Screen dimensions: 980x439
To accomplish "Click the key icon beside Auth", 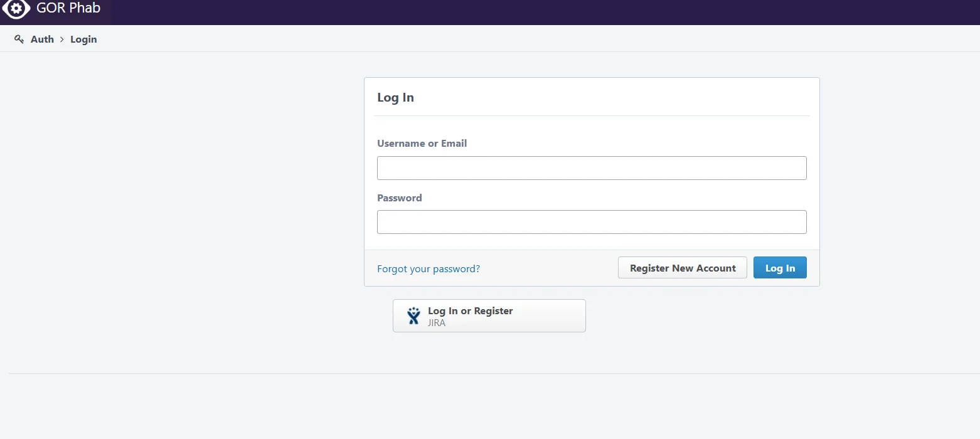I will [x=19, y=40].
